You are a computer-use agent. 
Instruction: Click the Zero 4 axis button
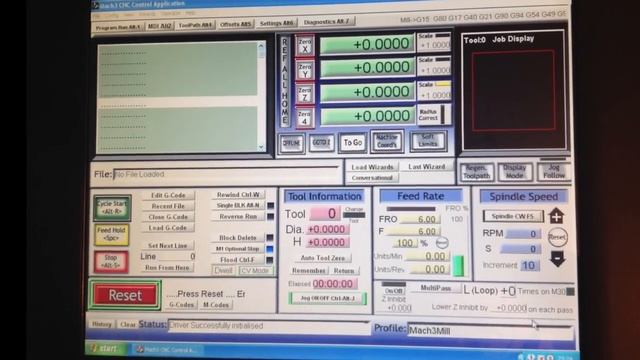pyautogui.click(x=304, y=118)
